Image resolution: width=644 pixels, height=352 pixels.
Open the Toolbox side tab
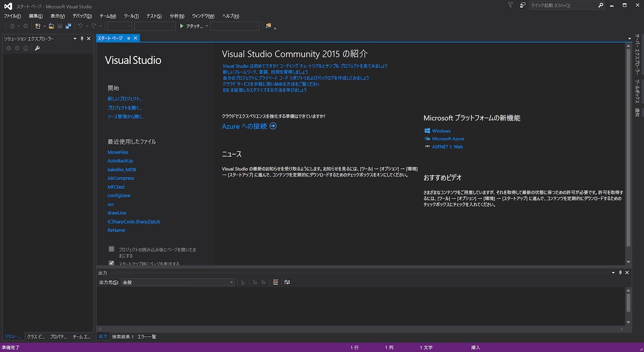(x=637, y=91)
